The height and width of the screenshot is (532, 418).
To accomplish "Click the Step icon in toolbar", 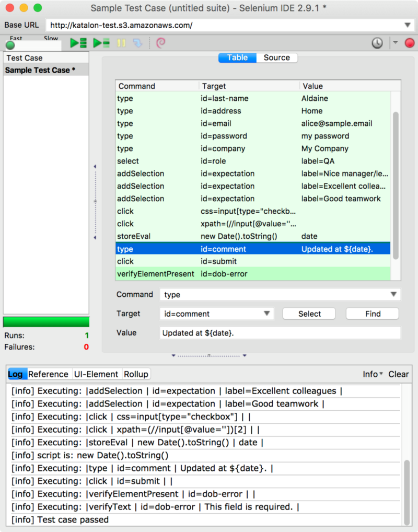I will [x=137, y=43].
